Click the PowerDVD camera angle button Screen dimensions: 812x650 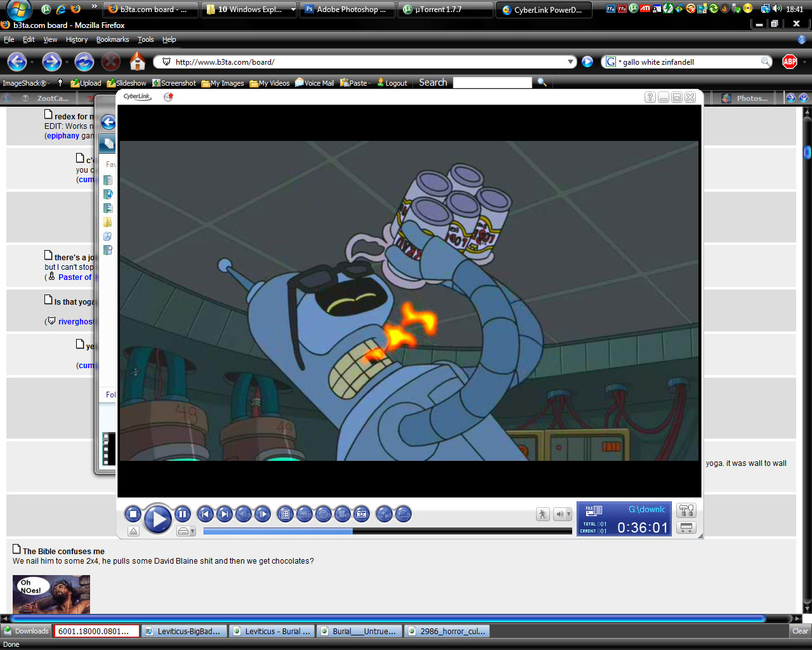coord(343,514)
